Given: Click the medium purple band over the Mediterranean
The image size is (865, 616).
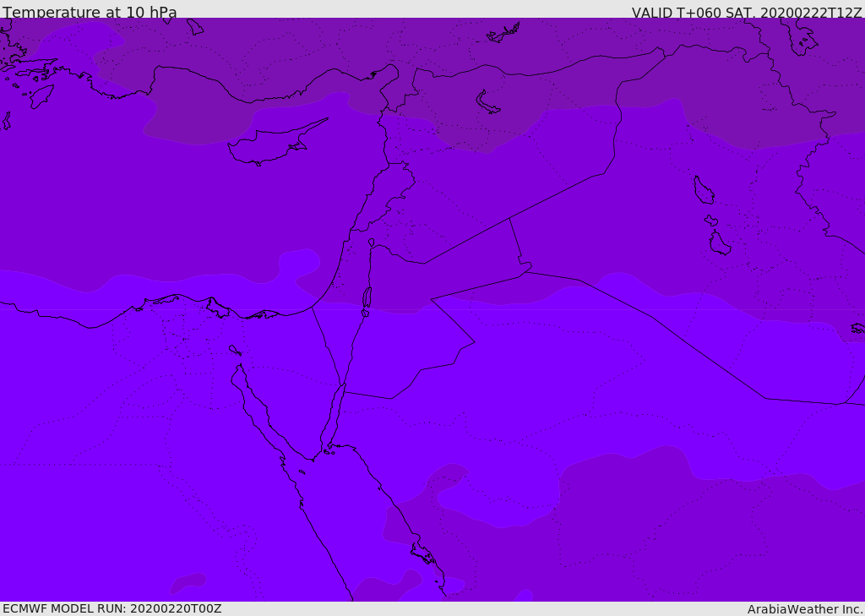Looking at the screenshot, I should [x=166, y=210].
